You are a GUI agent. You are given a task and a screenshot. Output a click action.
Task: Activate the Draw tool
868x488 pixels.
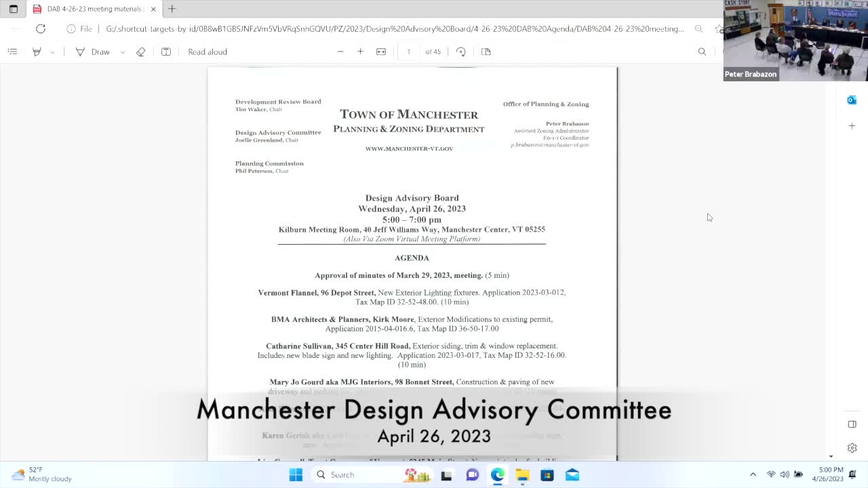(x=93, y=52)
